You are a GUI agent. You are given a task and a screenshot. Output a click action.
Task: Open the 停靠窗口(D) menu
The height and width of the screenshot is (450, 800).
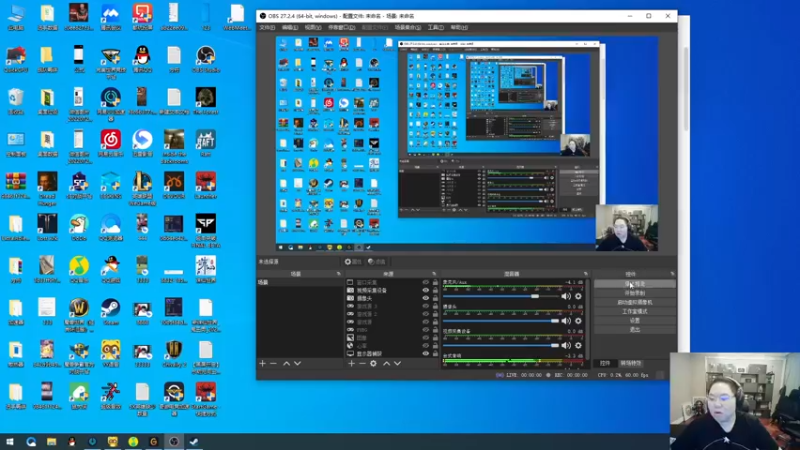click(341, 28)
